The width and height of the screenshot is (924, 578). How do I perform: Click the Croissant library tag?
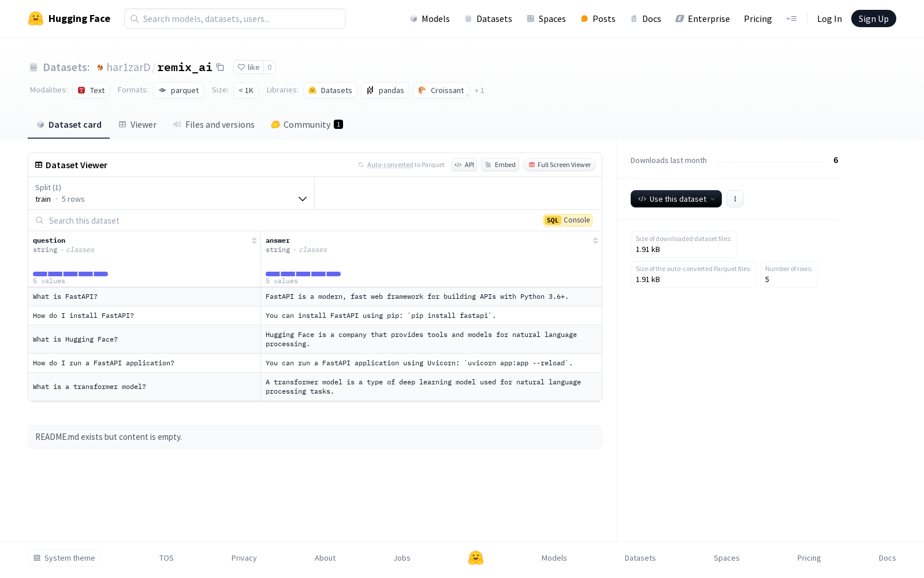pos(441,90)
